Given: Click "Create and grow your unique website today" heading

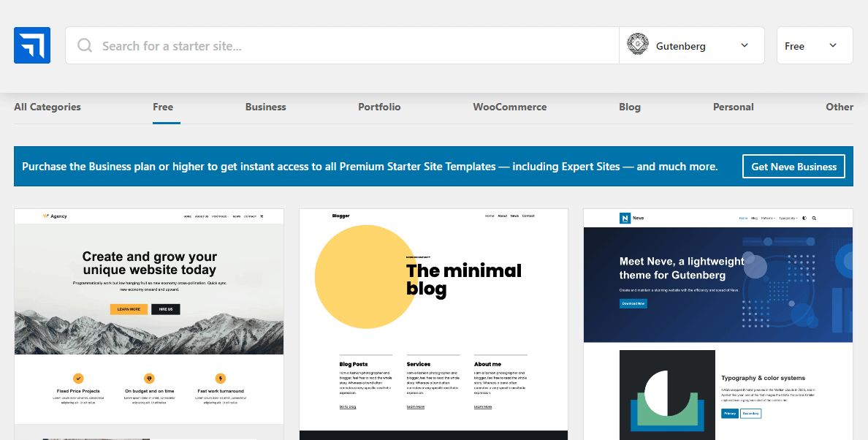Looking at the screenshot, I should tap(150, 263).
